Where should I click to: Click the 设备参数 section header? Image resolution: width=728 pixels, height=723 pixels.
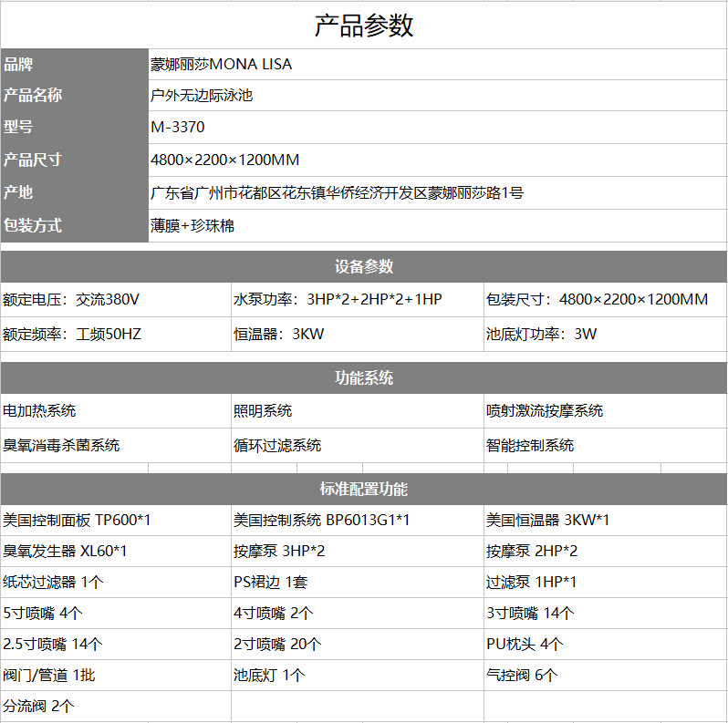coord(364,266)
